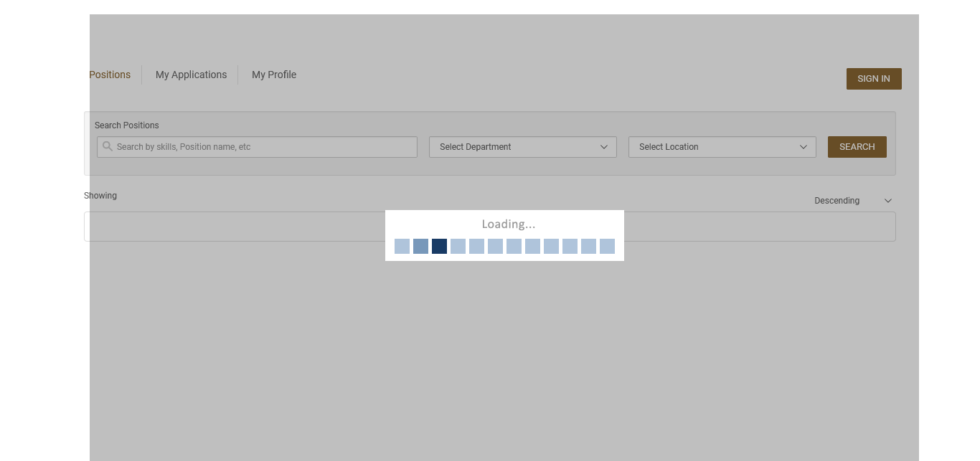
Task: Click the chevron arrow in Select Department
Action: (604, 147)
